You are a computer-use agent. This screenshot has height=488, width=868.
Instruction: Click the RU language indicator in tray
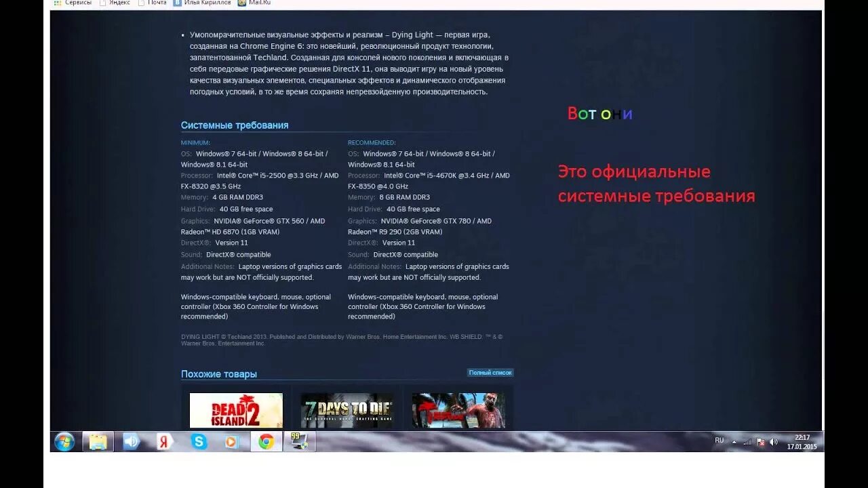pyautogui.click(x=719, y=441)
